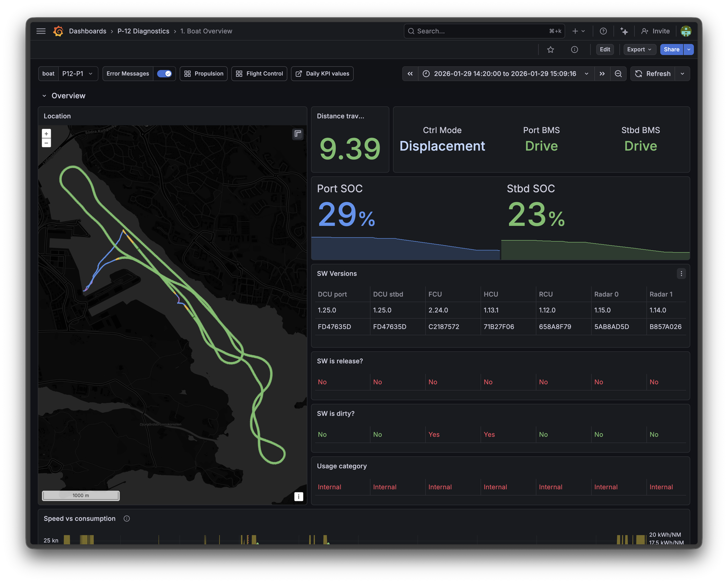This screenshot has width=728, height=583.
Task: Open the Export dropdown menu
Action: (x=639, y=50)
